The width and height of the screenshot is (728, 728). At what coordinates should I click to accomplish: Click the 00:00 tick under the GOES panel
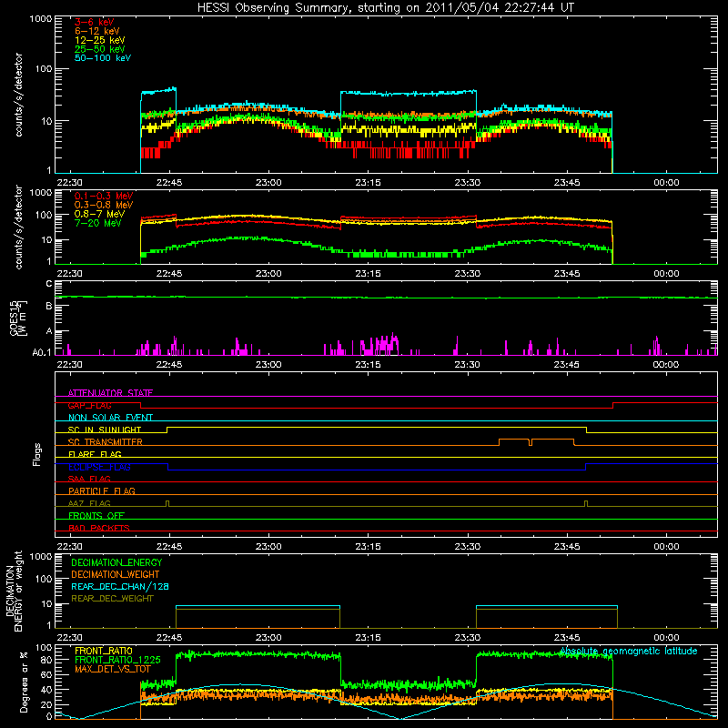(666, 365)
